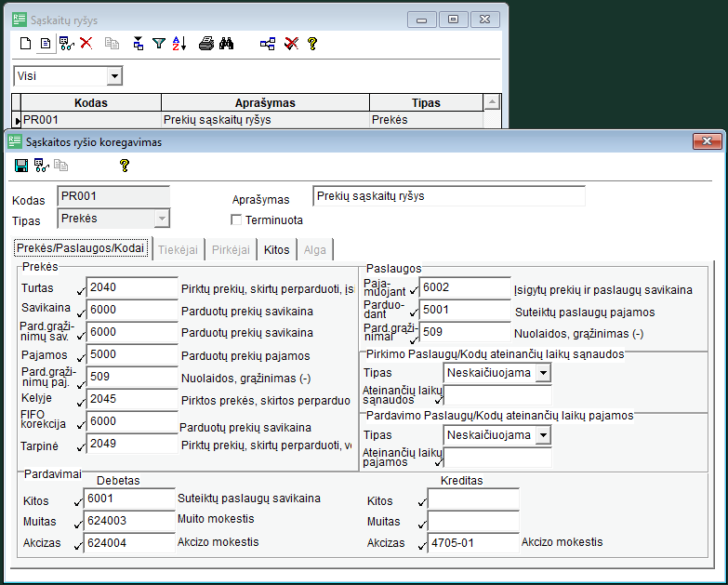Switch to the Kitos tab

(276, 249)
